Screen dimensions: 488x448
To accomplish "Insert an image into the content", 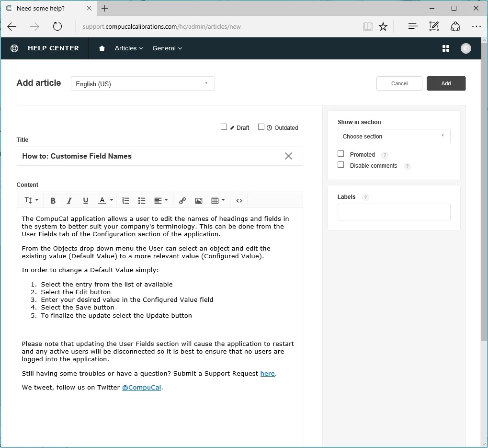I will tap(199, 200).
